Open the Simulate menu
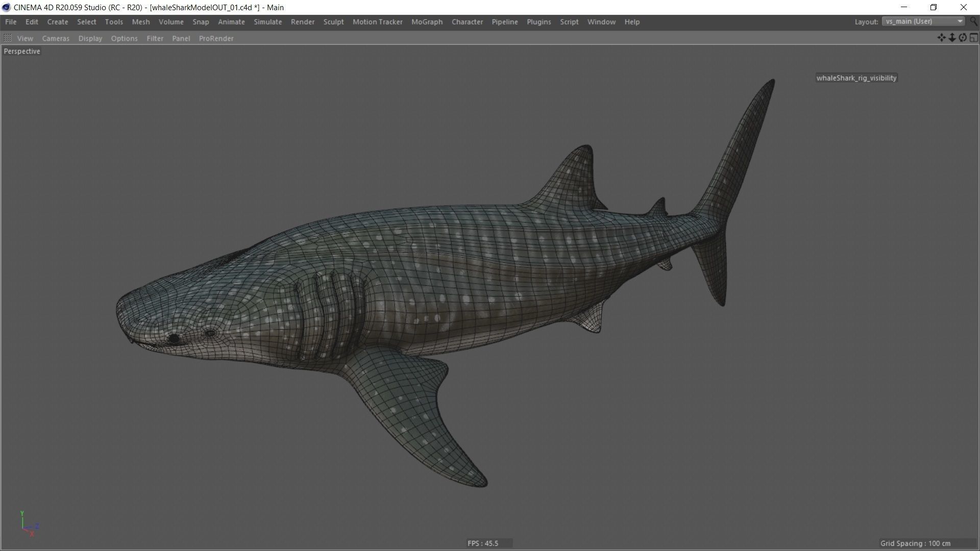 point(268,22)
